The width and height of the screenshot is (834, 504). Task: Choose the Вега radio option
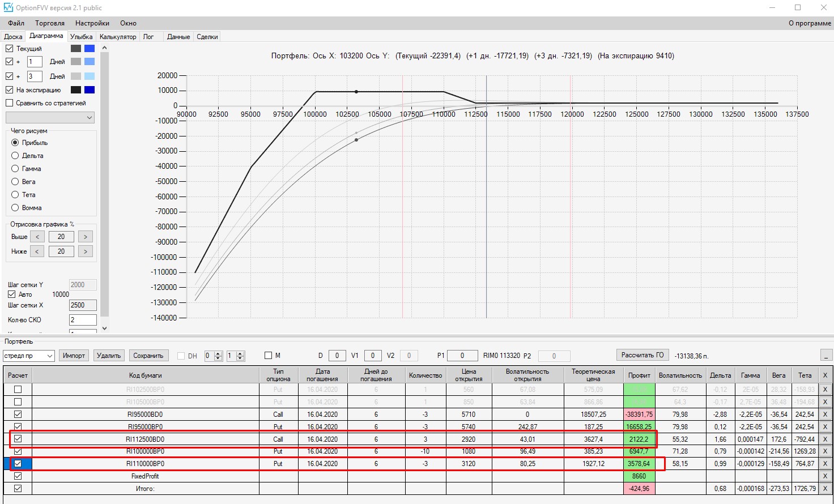(x=15, y=182)
